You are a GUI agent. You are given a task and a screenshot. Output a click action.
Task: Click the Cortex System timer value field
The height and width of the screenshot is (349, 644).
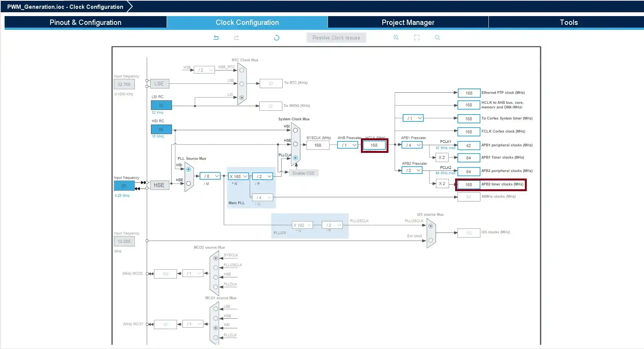(x=469, y=119)
